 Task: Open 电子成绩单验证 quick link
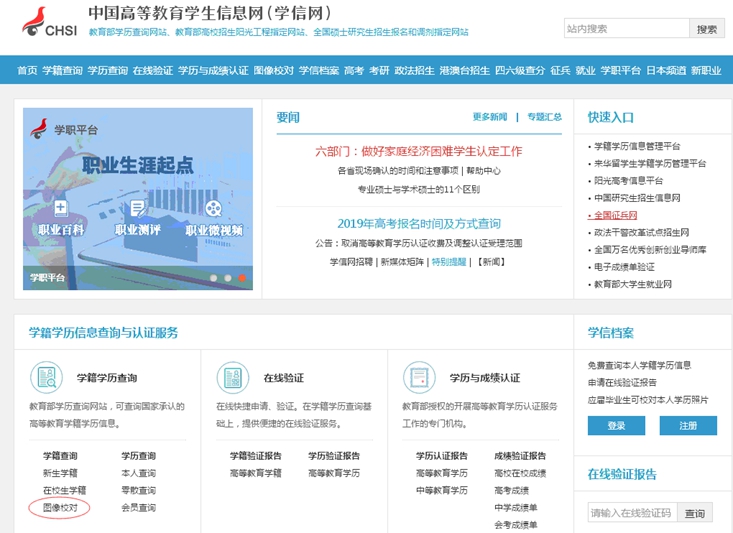click(624, 267)
